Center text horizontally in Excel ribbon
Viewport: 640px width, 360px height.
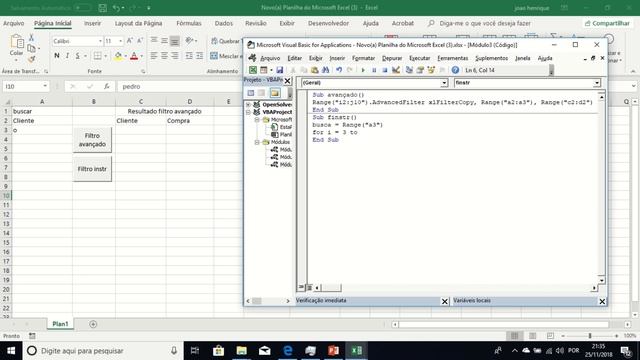pos(164,56)
